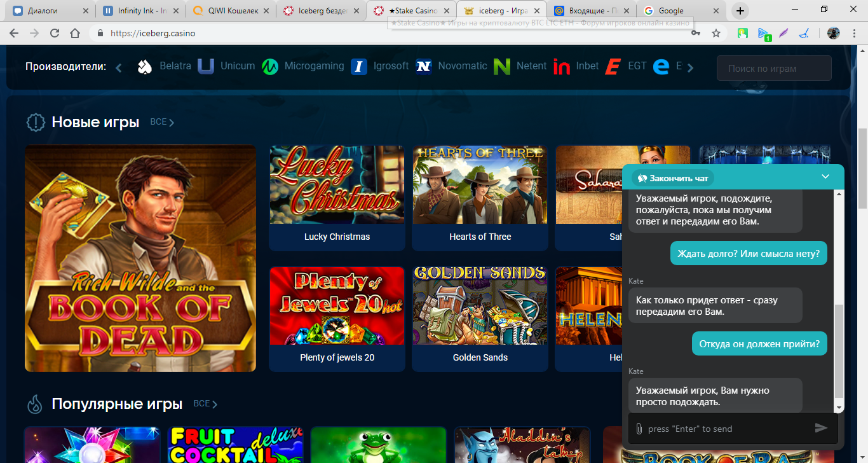Open the Lucky Christmas game title
868x463 pixels.
337,237
